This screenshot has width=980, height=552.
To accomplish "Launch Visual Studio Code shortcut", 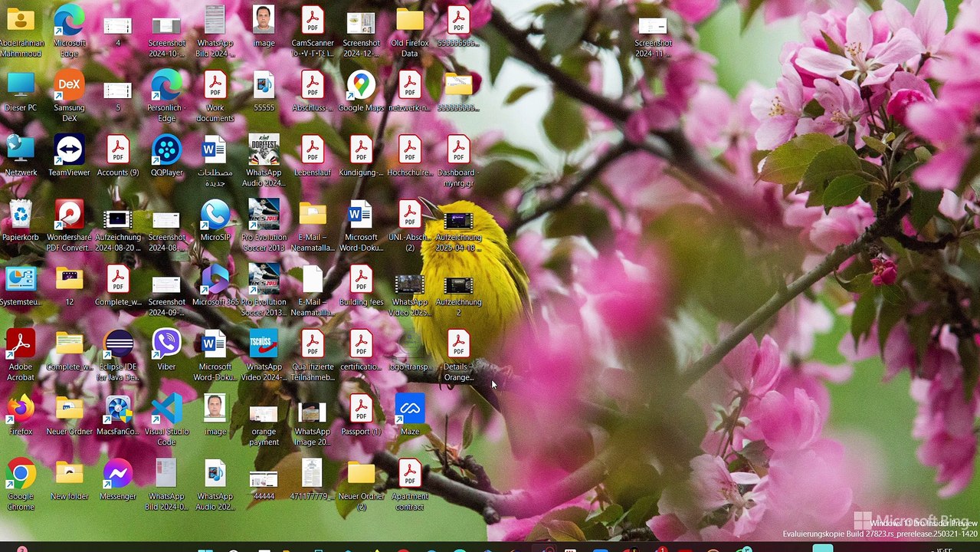I will [166, 419].
